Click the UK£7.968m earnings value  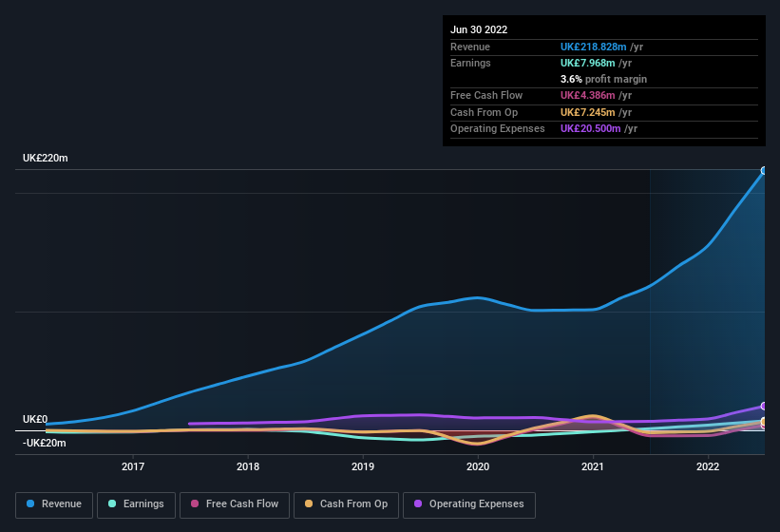click(587, 63)
